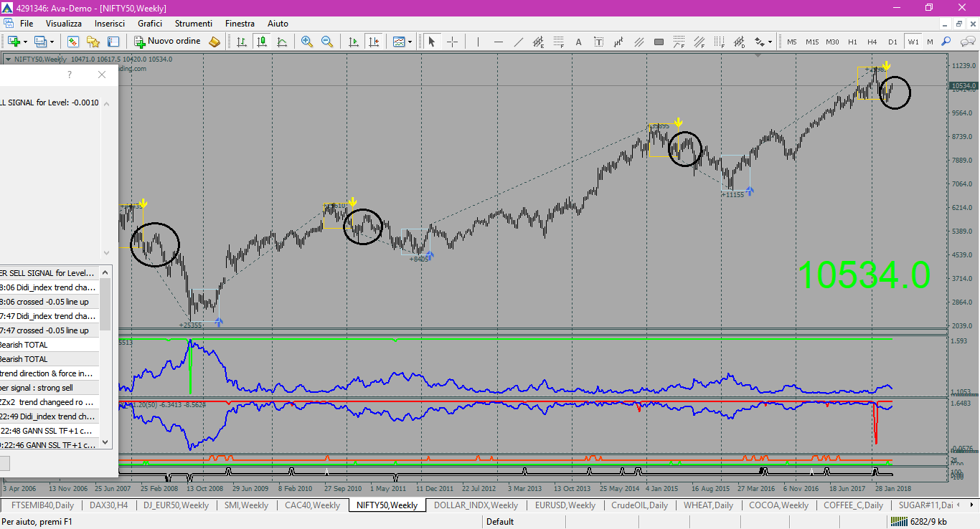Open the Aiuto menu
Screen dimensions: 980x529
tap(278, 24)
